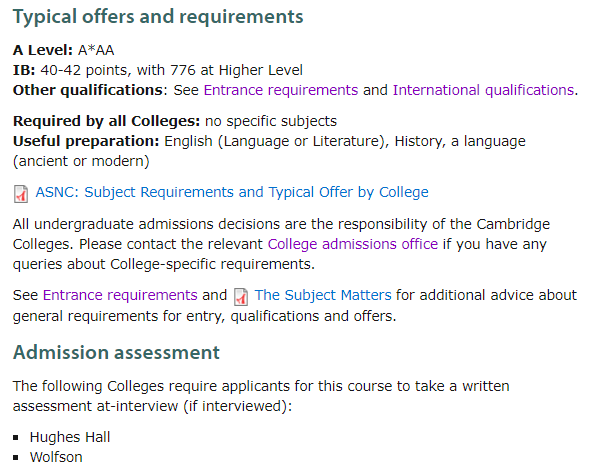Screen dimensions: 616x467
Task: Open ASNC Subject Requirements and Typical Offer PDF
Action: point(232,192)
